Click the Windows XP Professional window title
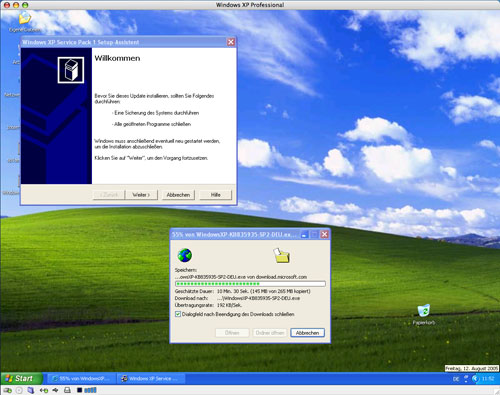The height and width of the screenshot is (395, 500). (x=250, y=5)
